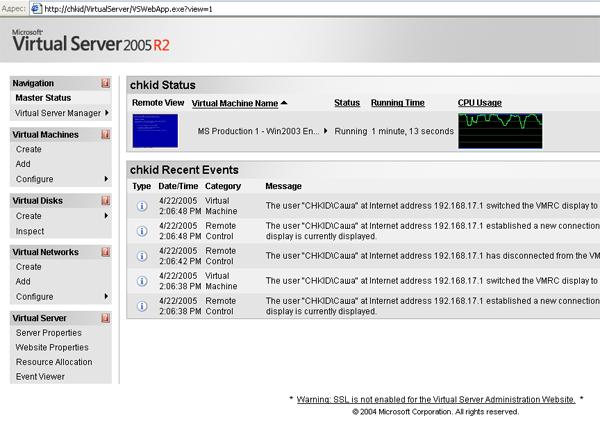Viewport: 600px width, 422px height.
Task: Expand Configure under Virtual Machines
Action: pyautogui.click(x=106, y=179)
